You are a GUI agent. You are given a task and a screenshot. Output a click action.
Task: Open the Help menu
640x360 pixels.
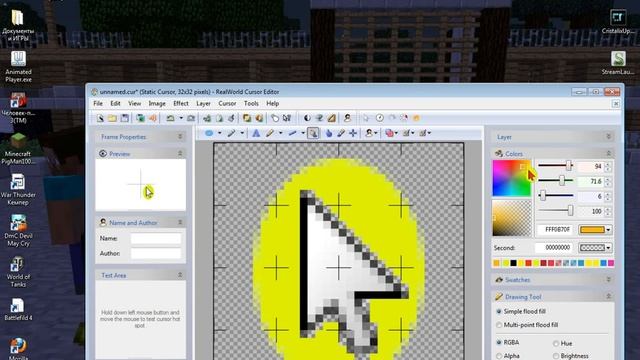click(x=272, y=104)
